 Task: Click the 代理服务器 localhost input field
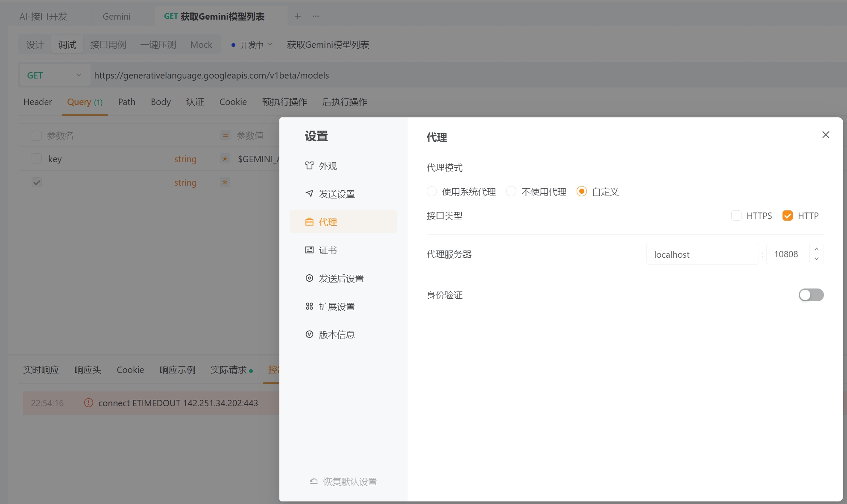click(703, 253)
